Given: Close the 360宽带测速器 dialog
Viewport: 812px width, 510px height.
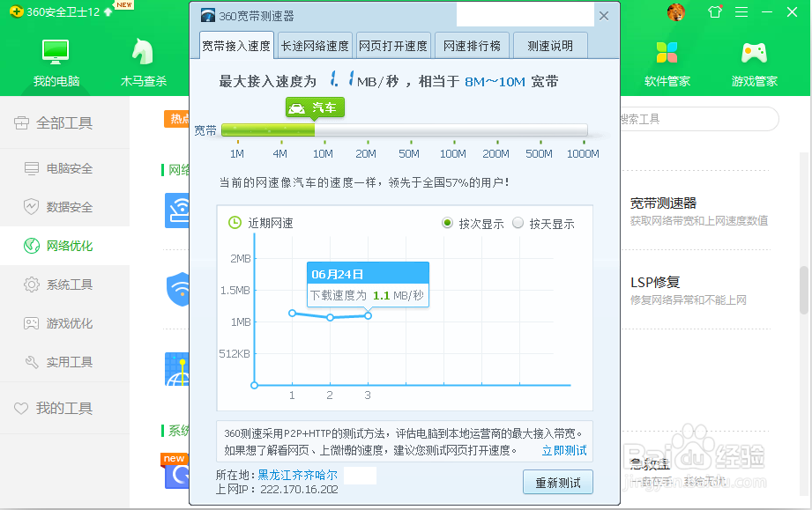Looking at the screenshot, I should [604, 16].
